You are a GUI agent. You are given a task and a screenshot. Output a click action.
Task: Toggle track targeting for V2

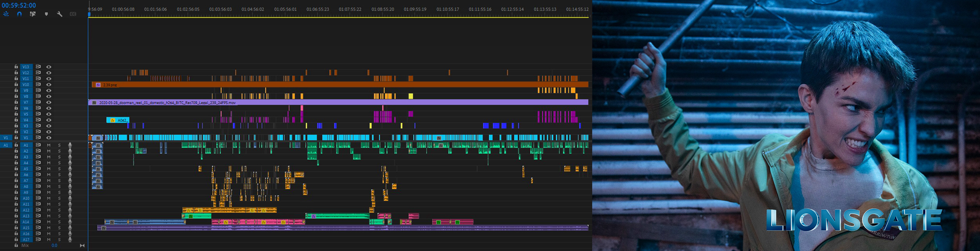click(x=26, y=131)
